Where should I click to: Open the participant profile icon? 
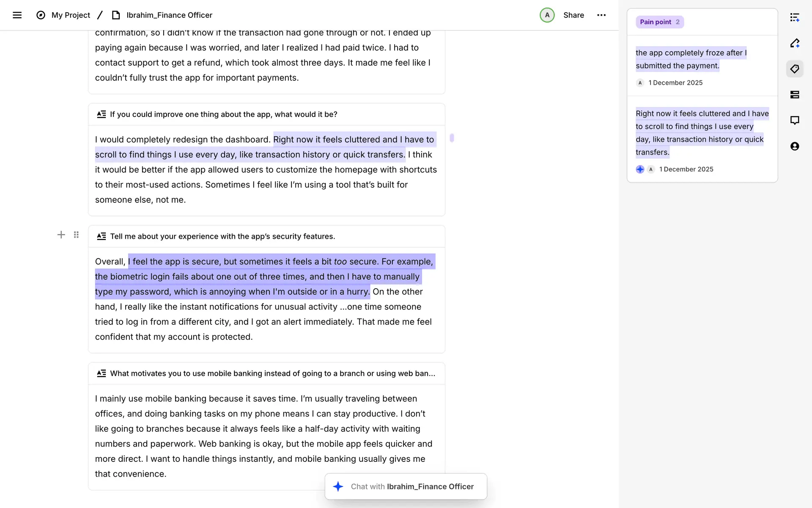click(795, 146)
